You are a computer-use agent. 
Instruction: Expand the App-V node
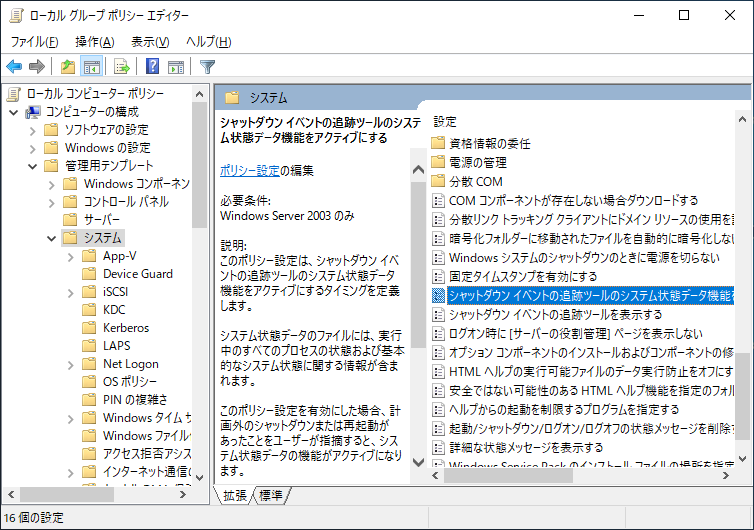(71, 257)
